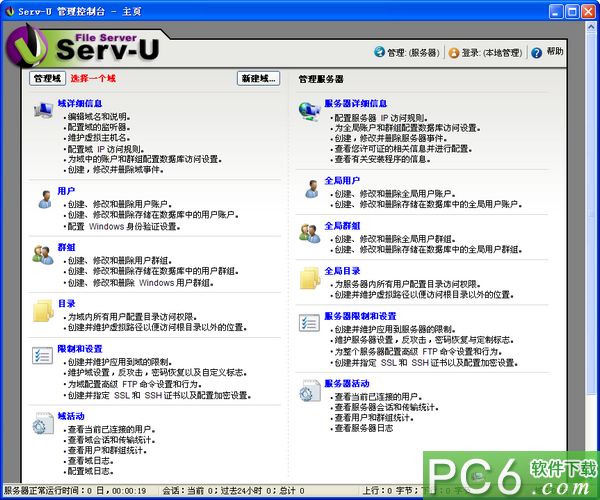Follow the 选择一个域 red text link
Screen dimensions: 600x500
coord(93,78)
